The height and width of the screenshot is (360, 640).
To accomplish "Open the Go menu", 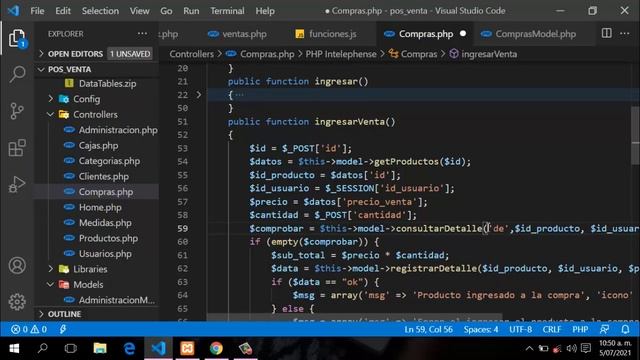I will coord(166,11).
